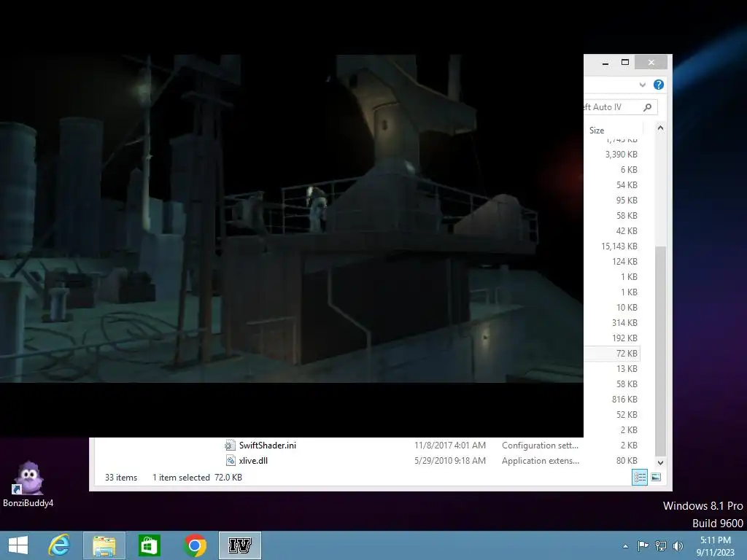Click the 42 KB size cell
The height and width of the screenshot is (560, 747).
[x=627, y=231]
